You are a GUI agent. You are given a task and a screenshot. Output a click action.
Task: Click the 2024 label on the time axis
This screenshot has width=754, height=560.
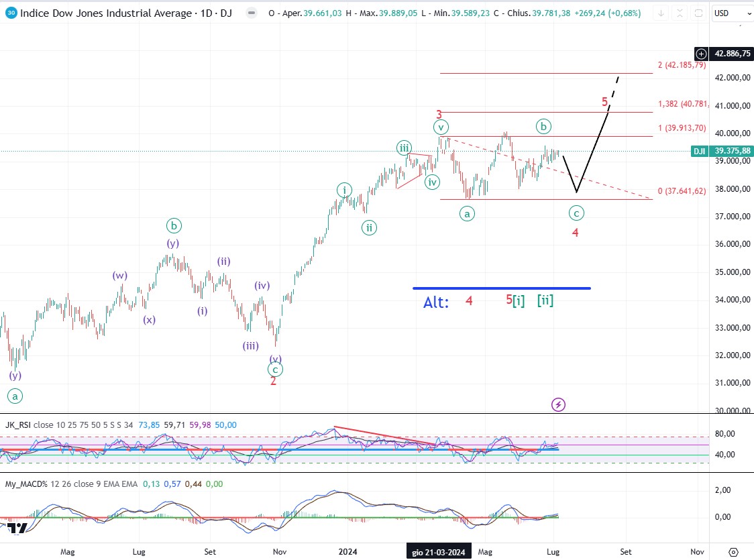(x=347, y=552)
